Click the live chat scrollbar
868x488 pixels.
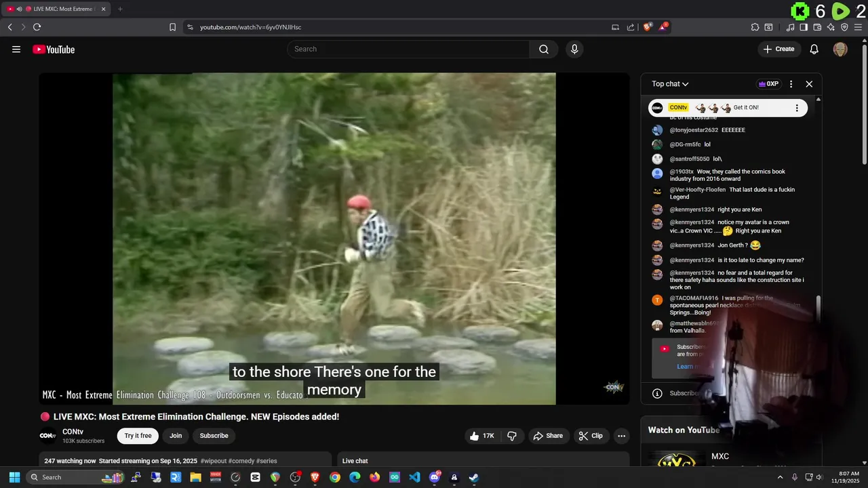[818, 308]
